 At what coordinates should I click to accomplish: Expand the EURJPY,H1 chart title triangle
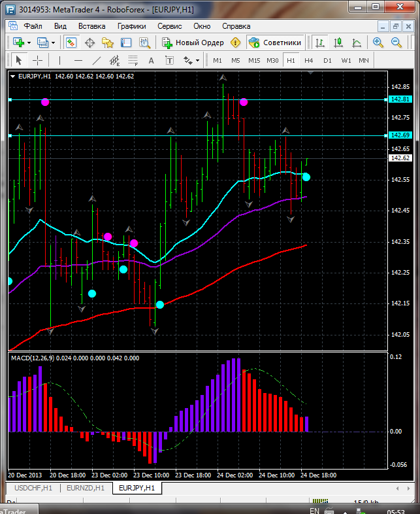[x=14, y=77]
